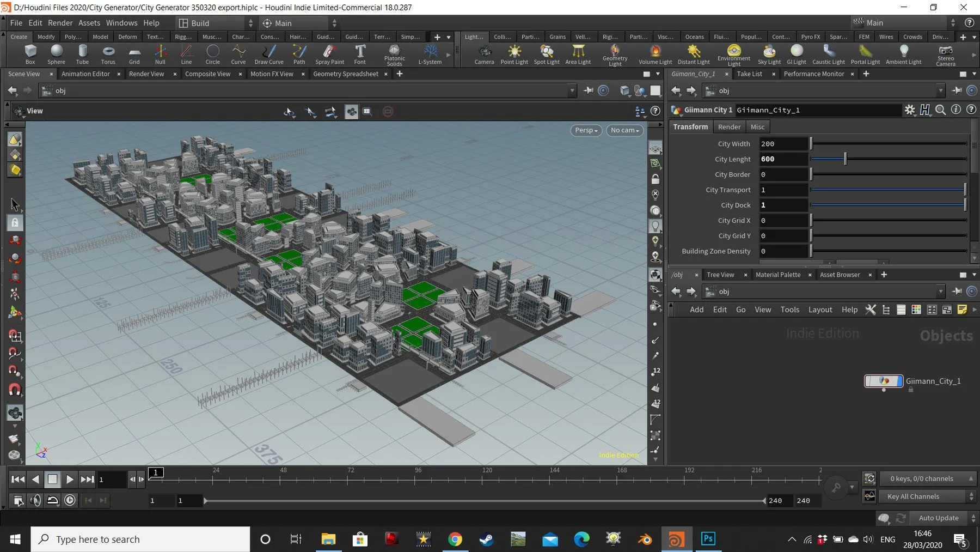
Task: Toggle the Auto Update mode control
Action: (939, 518)
